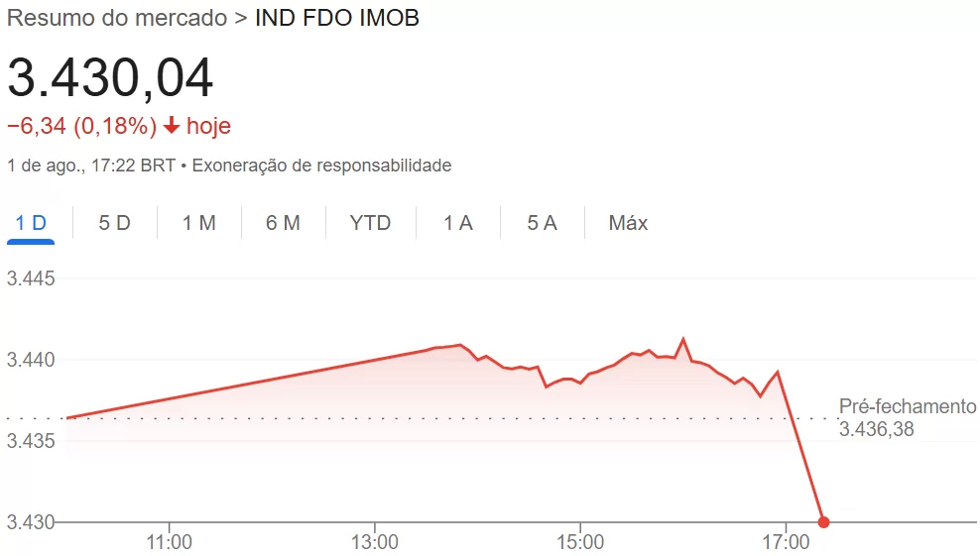
Task: Click the red endpoint dot on chart
Action: (823, 521)
